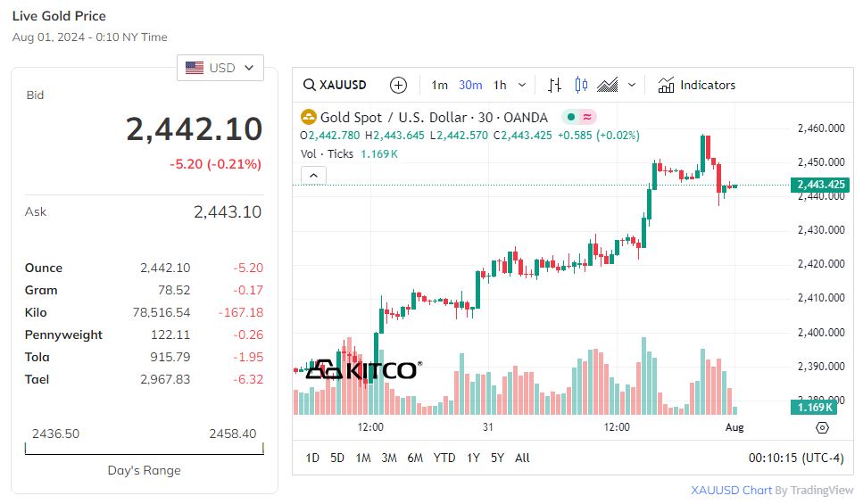The width and height of the screenshot is (863, 504).
Task: Switch chart interval to 1h
Action: point(500,86)
